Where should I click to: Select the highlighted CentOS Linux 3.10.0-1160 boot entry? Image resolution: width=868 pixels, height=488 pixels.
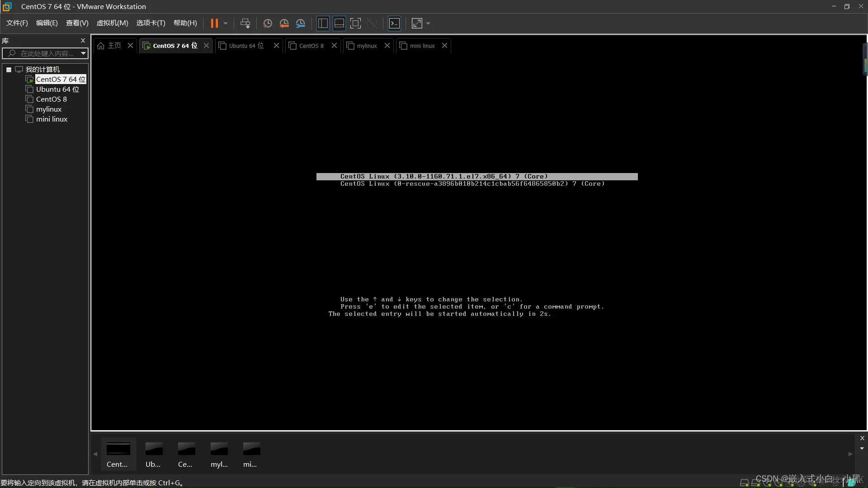[477, 177]
